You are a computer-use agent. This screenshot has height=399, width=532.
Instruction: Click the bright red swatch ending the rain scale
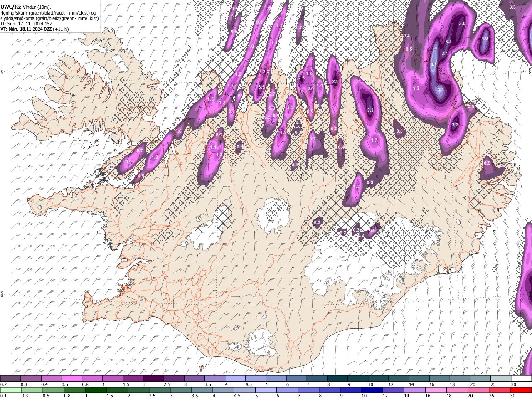(x=521, y=390)
